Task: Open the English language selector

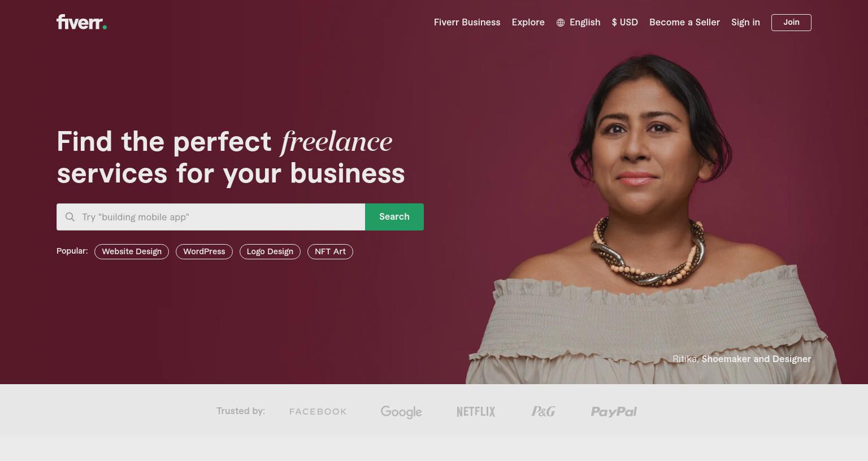Action: click(x=578, y=23)
